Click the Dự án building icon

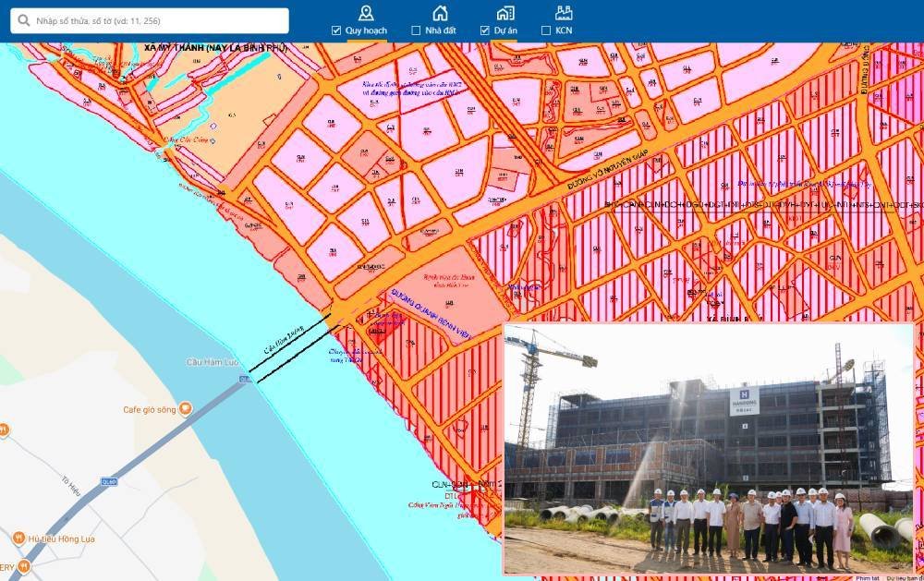[505, 12]
